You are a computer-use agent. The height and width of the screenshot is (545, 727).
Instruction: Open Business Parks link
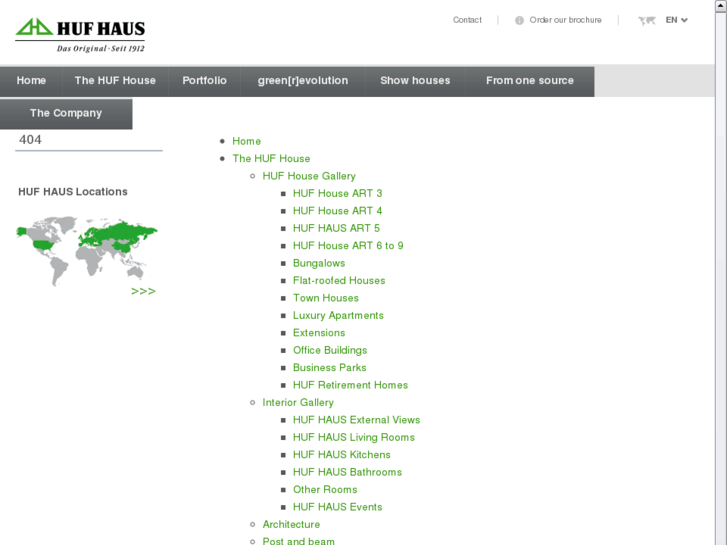tap(330, 368)
